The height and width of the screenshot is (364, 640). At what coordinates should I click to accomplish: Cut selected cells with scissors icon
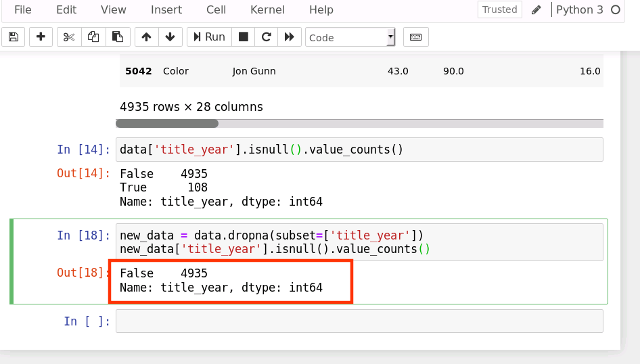coord(69,37)
